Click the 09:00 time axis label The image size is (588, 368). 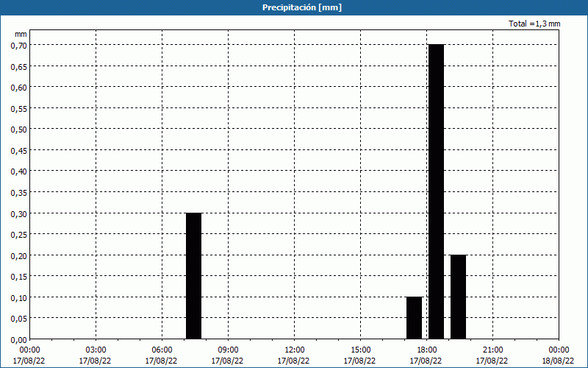[x=228, y=350]
